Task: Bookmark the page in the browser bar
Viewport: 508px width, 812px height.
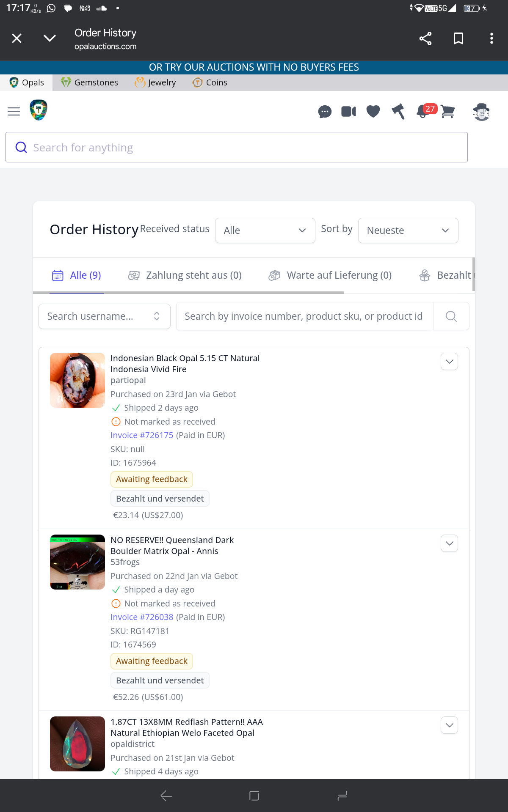Action: pos(458,38)
